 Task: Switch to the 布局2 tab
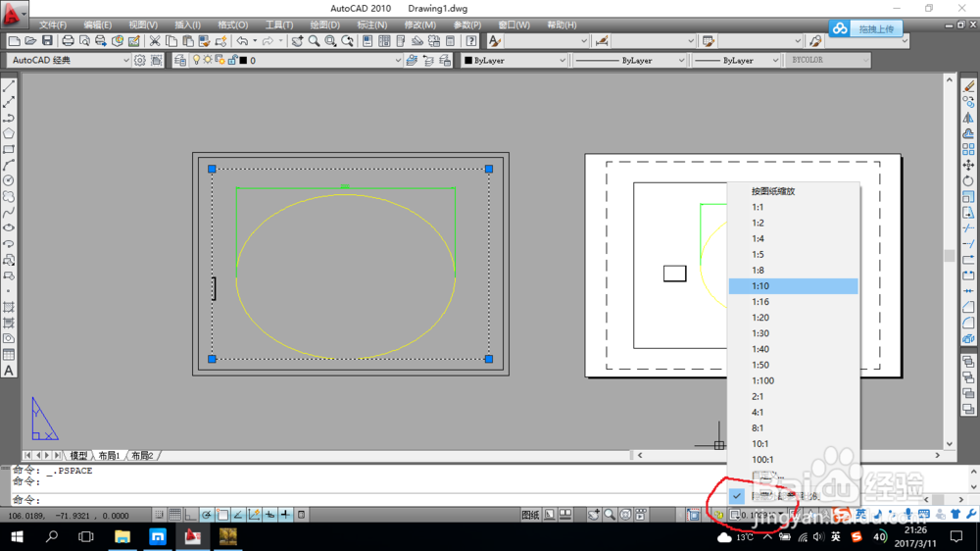(x=142, y=455)
